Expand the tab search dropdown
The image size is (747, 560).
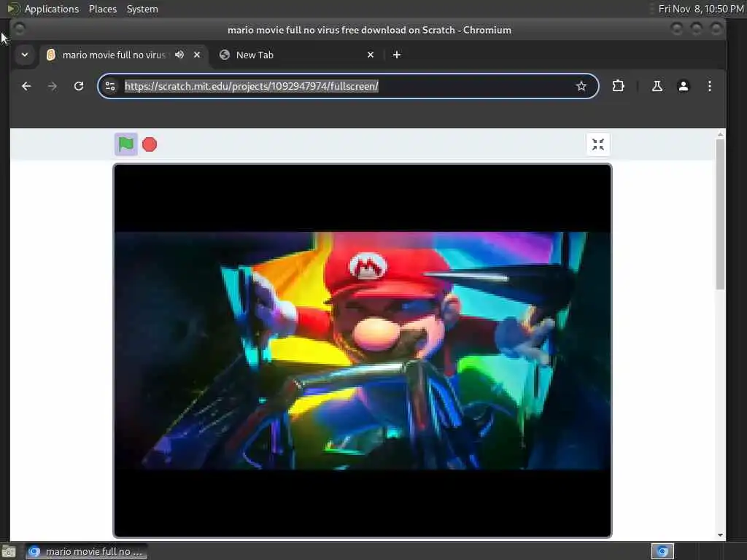[25, 55]
